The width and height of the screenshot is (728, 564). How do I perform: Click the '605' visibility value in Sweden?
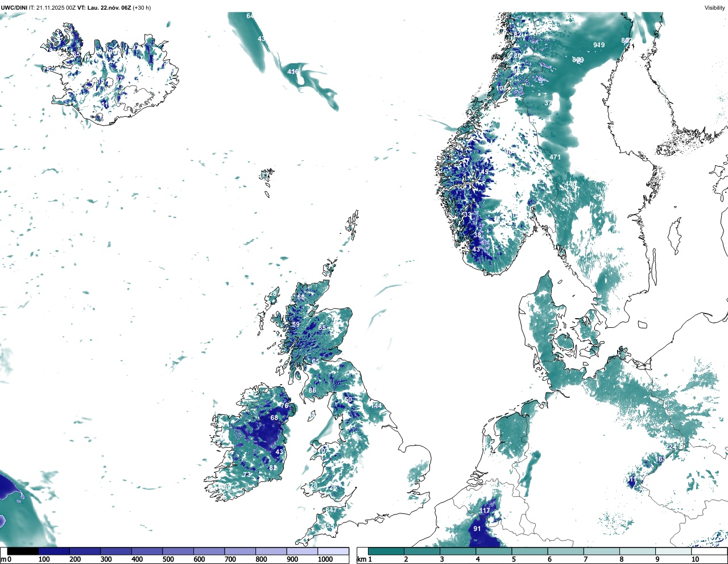(568, 200)
